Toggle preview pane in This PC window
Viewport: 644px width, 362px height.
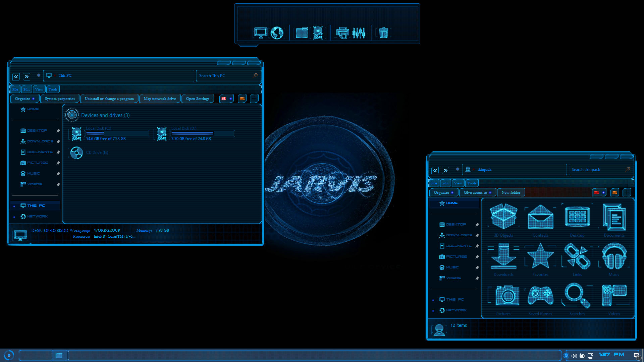pyautogui.click(x=242, y=99)
